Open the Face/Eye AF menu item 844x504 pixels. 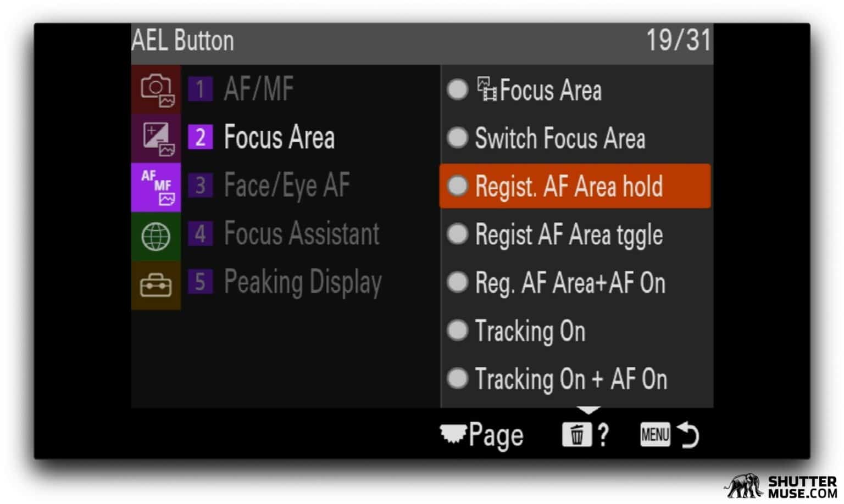click(286, 186)
